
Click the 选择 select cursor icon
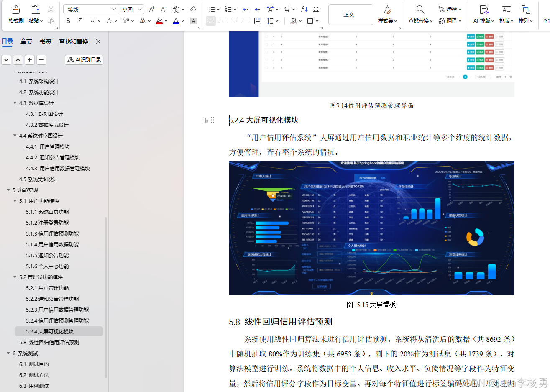pyautogui.click(x=442, y=9)
